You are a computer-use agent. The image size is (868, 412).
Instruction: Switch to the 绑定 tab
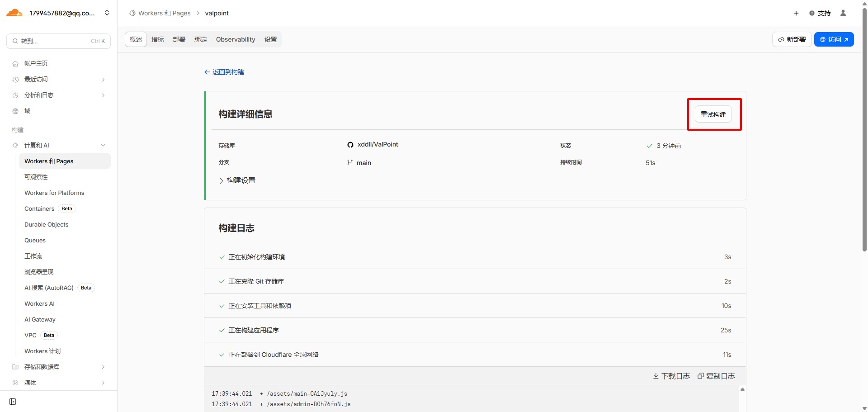(x=201, y=39)
